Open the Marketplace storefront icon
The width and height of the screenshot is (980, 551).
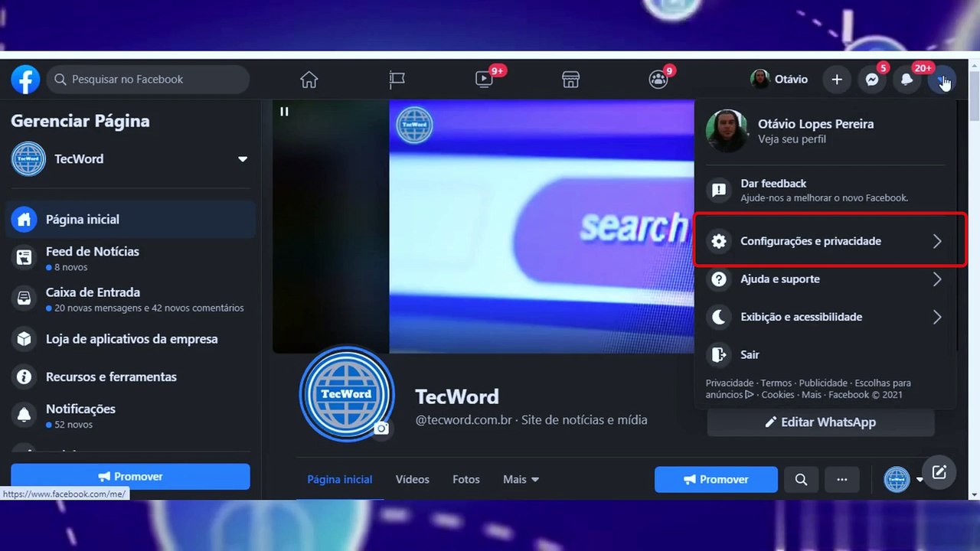571,80
